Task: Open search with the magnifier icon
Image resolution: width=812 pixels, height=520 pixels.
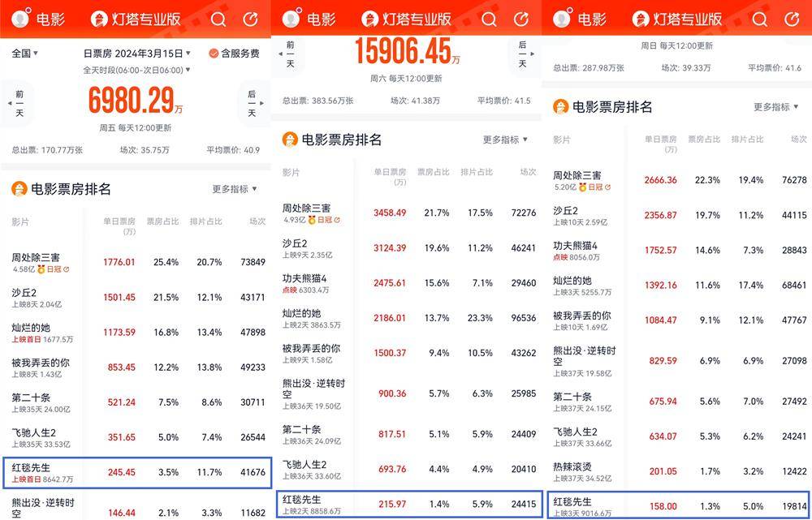Action: [218, 18]
